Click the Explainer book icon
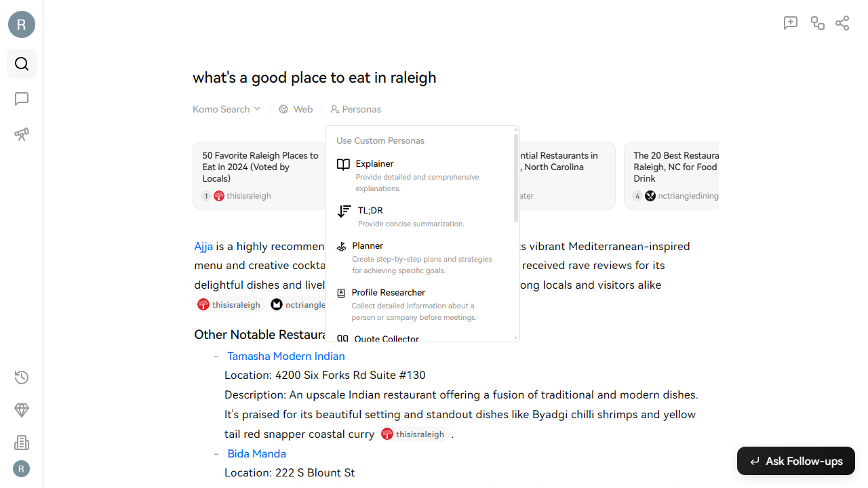The width and height of the screenshot is (868, 488). coord(344,164)
